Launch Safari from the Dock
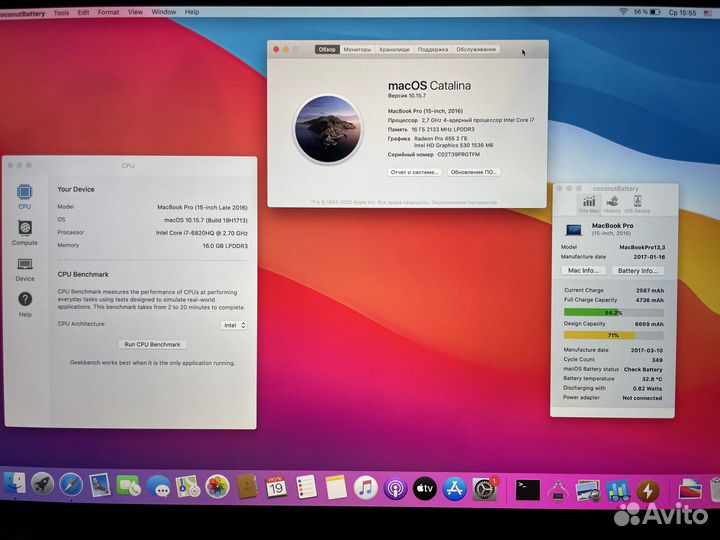This screenshot has height=540, width=720. [x=71, y=485]
